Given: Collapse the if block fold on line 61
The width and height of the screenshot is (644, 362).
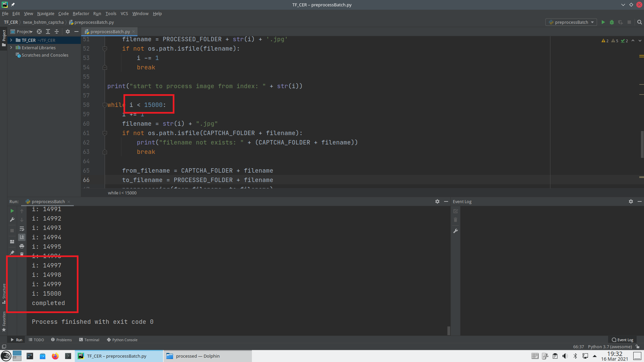Looking at the screenshot, I should pos(105,133).
